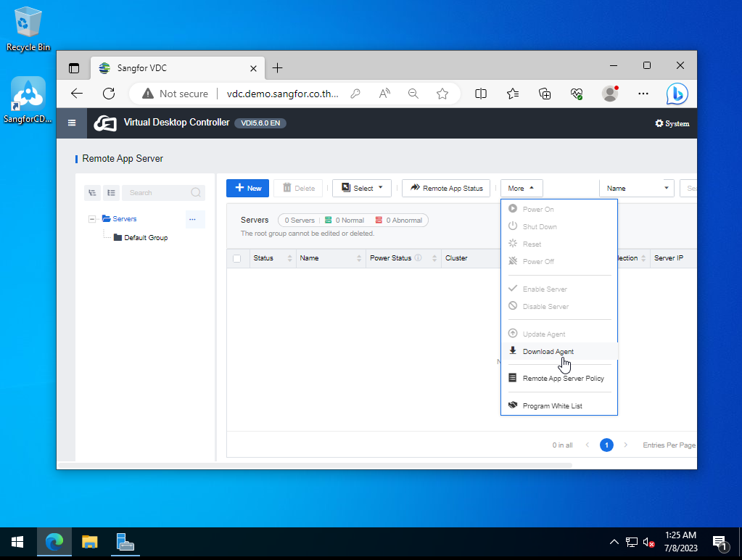Open Remote App Status

446,188
